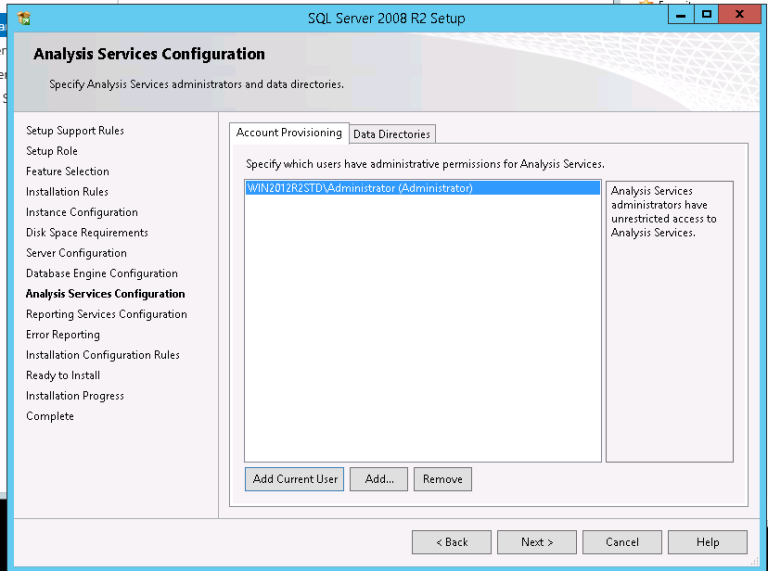
Task: Click Analysis Services Configuration step in sidebar
Action: coord(105,294)
